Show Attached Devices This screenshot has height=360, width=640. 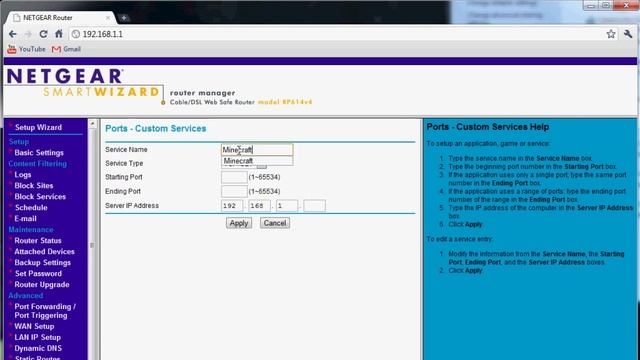44,252
